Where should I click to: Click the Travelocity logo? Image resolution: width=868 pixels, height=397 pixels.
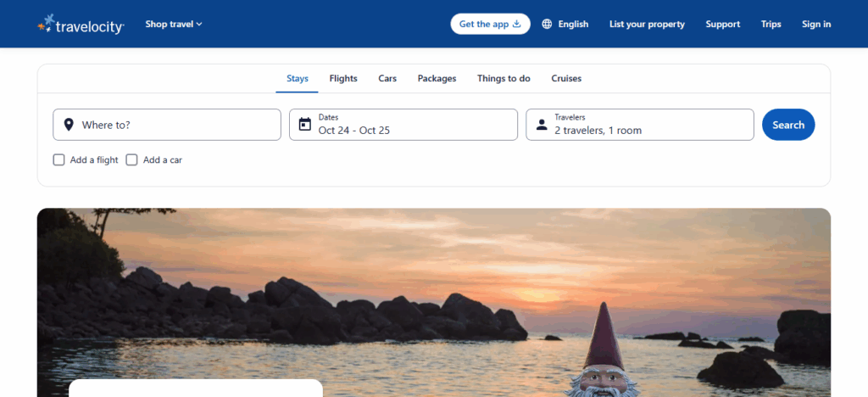pos(81,25)
